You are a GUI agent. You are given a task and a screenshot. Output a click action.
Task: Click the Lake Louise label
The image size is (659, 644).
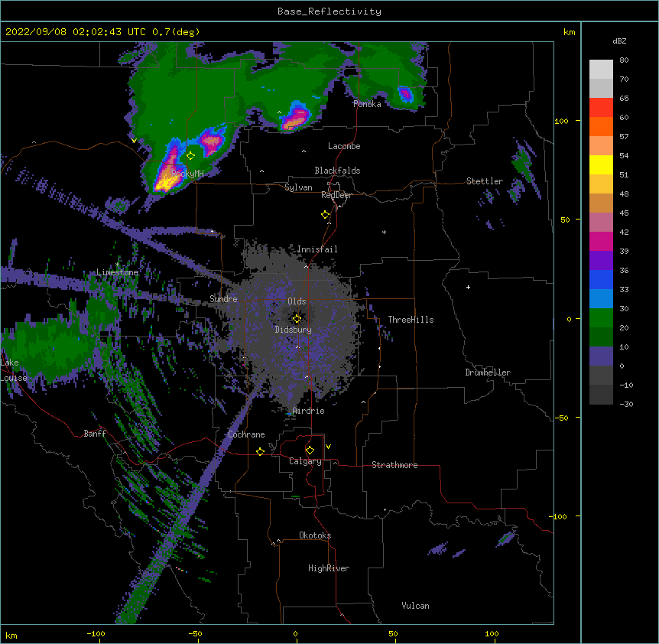[14, 370]
